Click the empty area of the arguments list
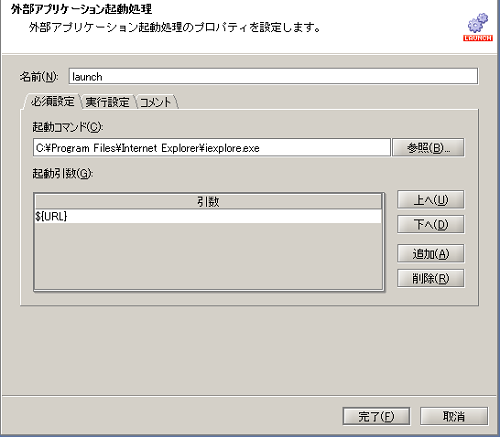The height and width of the screenshot is (437, 500). tap(208, 256)
